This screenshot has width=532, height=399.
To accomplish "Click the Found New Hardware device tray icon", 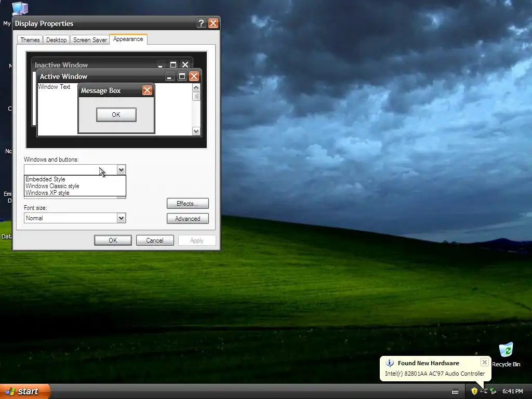I will [x=484, y=391].
